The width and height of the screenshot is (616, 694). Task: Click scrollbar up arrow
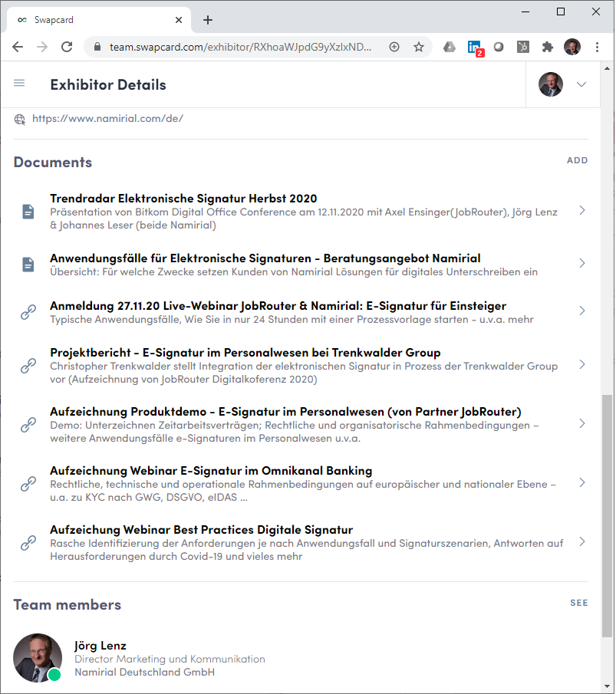click(x=607, y=68)
